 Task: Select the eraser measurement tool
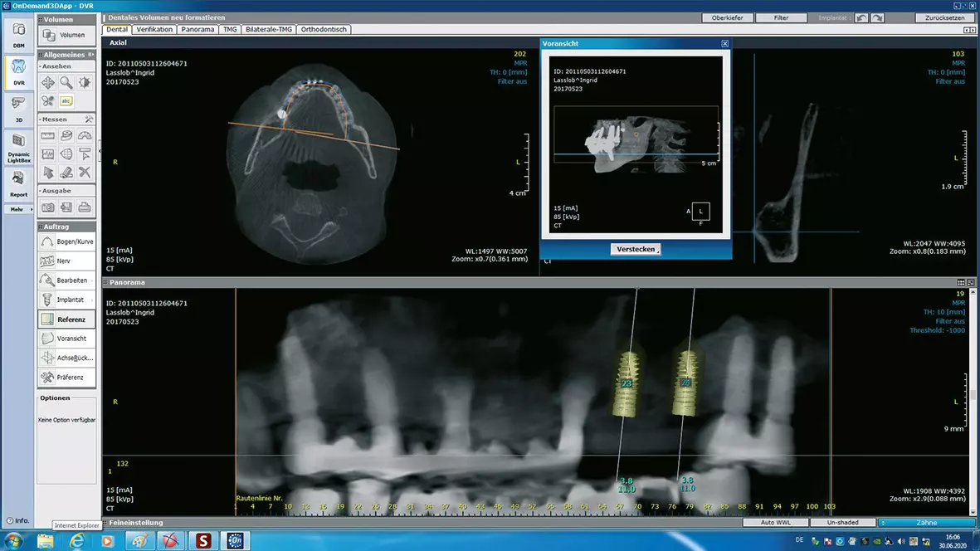pos(66,172)
